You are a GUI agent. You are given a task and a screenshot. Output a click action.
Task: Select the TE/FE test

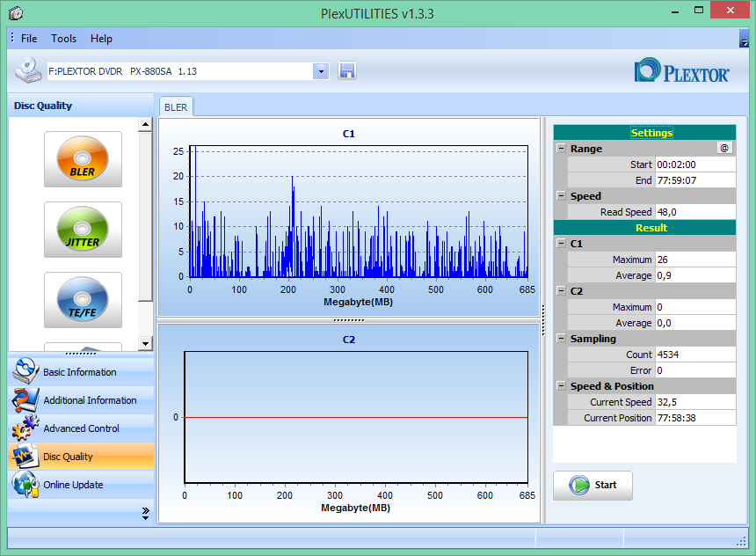click(x=83, y=300)
